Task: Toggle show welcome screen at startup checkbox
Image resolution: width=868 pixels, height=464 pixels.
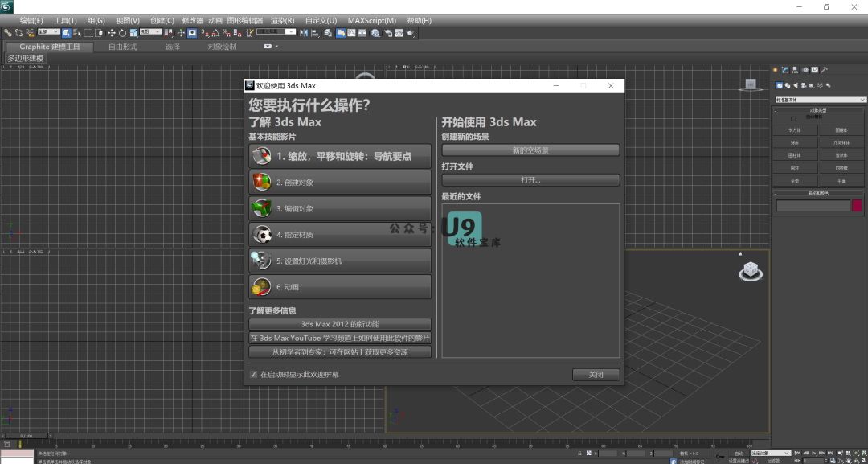Action: point(254,375)
